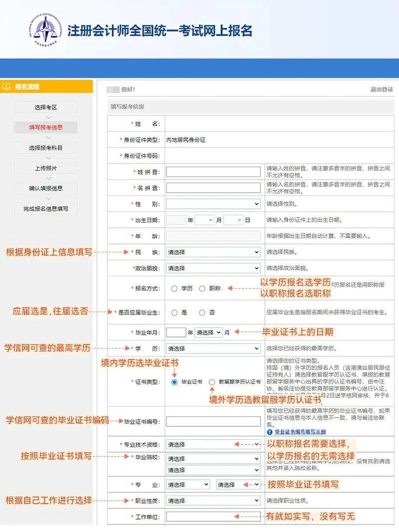The width and height of the screenshot is (399, 532).
Task: Go to the 完成报名信息填写 step
Action: pos(46,208)
